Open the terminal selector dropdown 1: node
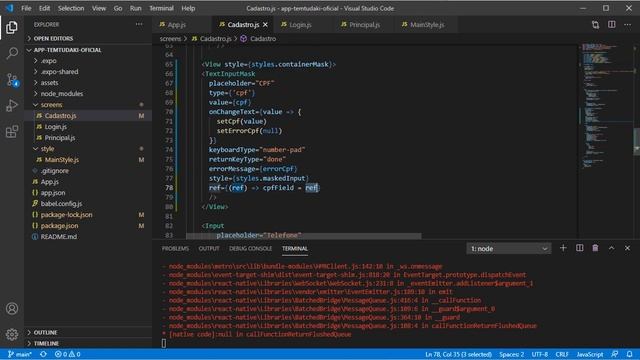This screenshot has height=360, width=640. (509, 249)
